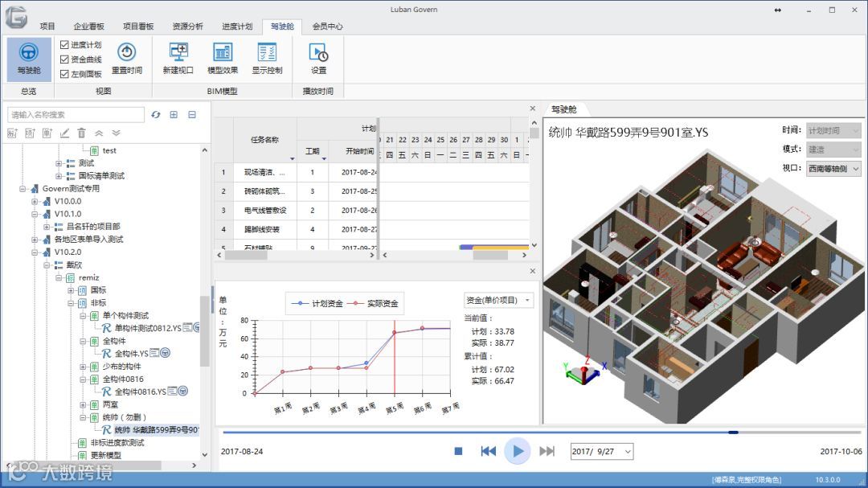Click the add 项 (item) node icon
This screenshot has width=868, height=488.
[x=30, y=133]
